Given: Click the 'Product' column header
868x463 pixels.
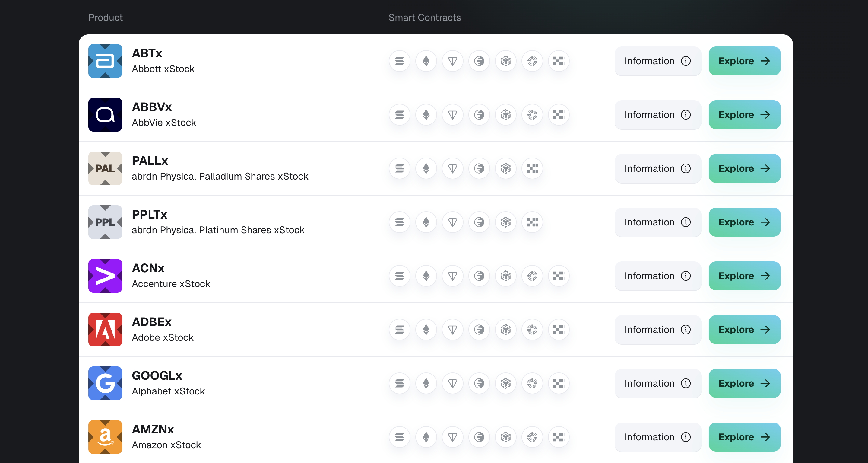Looking at the screenshot, I should [106, 18].
